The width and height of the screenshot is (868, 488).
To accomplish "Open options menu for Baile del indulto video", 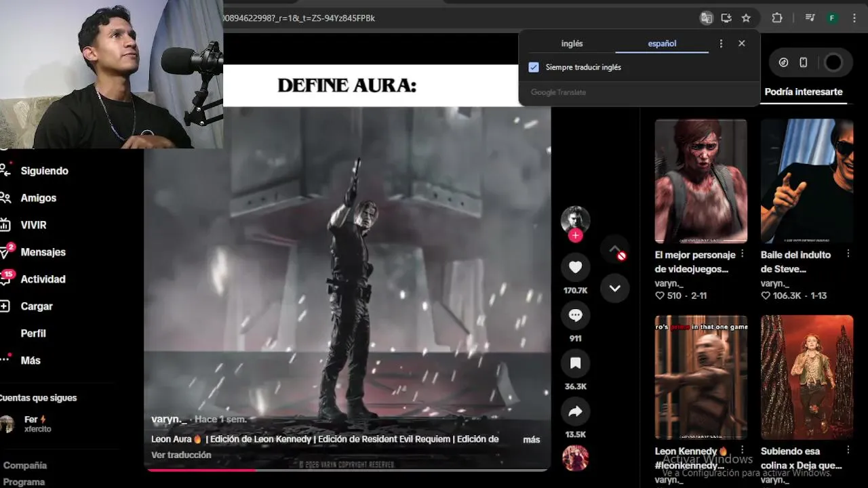I will [x=848, y=254].
